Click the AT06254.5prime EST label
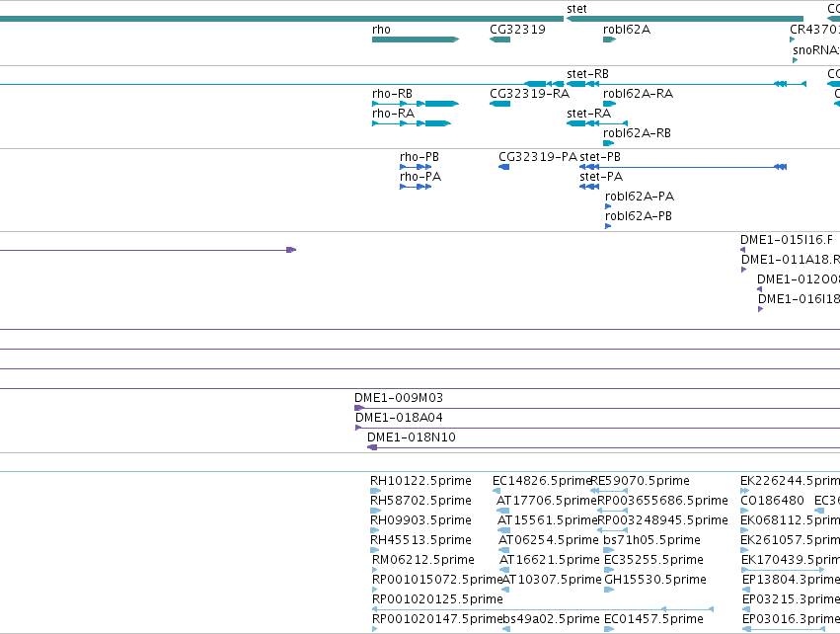 click(549, 539)
